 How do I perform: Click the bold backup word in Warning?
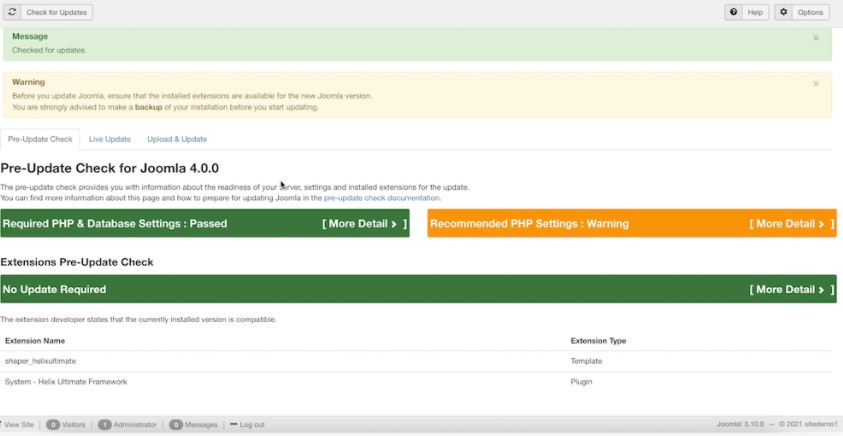(x=148, y=107)
